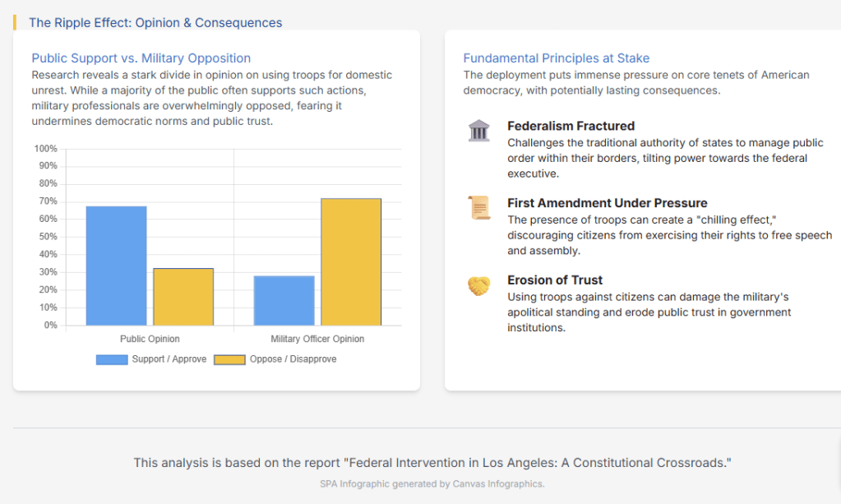Click the blue Support legend color box
The height and width of the screenshot is (504, 841).
112,359
